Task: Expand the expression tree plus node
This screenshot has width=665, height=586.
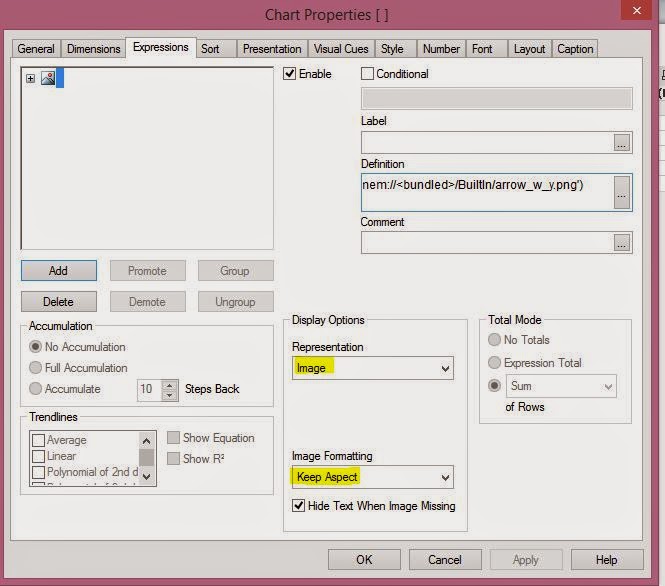Action: (30, 78)
